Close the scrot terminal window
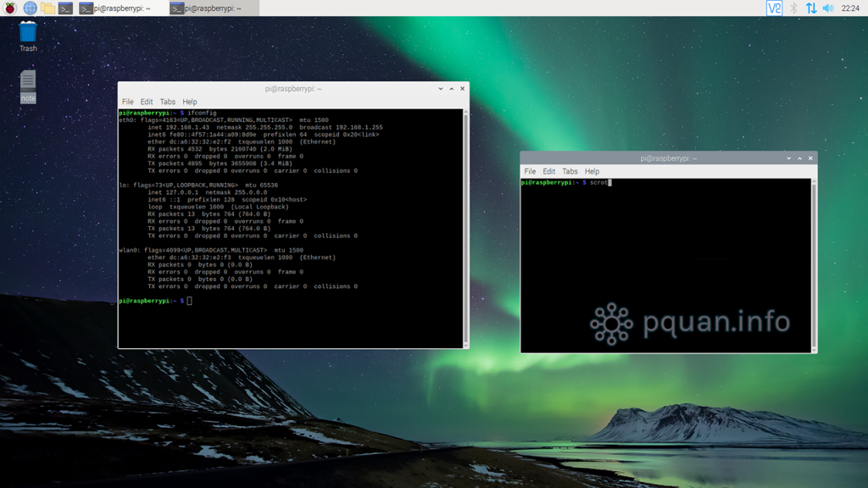The width and height of the screenshot is (868, 488). point(810,158)
